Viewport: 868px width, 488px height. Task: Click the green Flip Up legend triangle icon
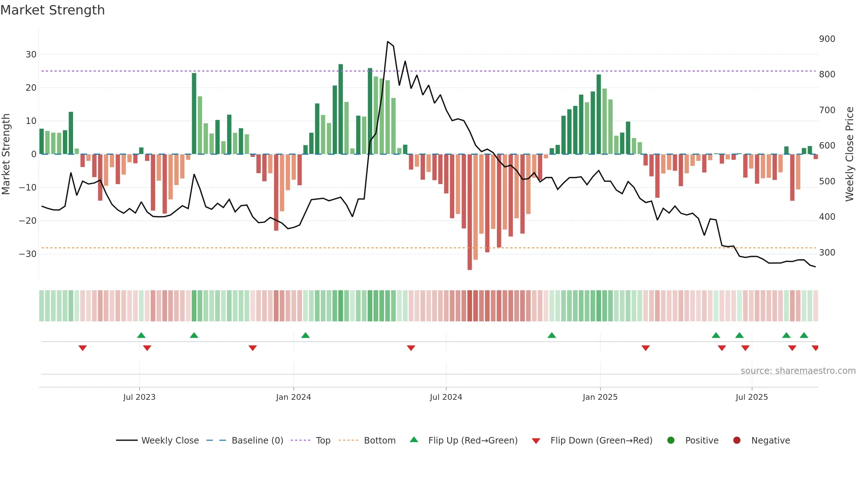(414, 440)
